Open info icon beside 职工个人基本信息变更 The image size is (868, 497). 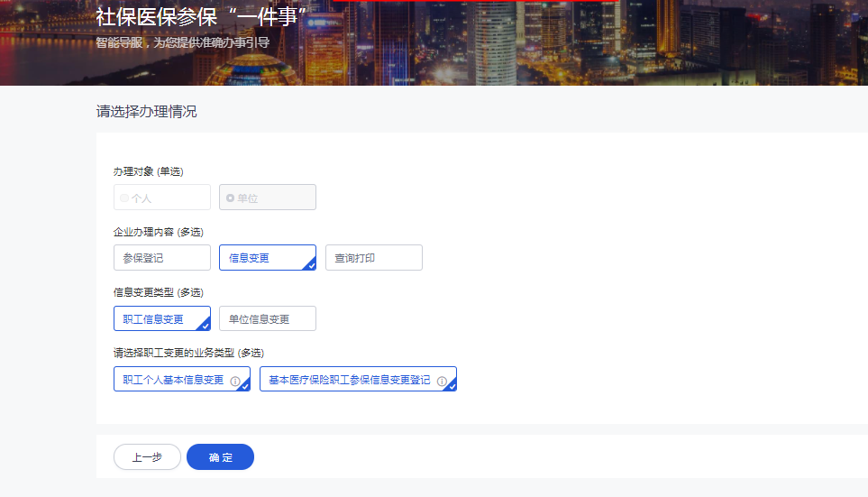(x=235, y=382)
